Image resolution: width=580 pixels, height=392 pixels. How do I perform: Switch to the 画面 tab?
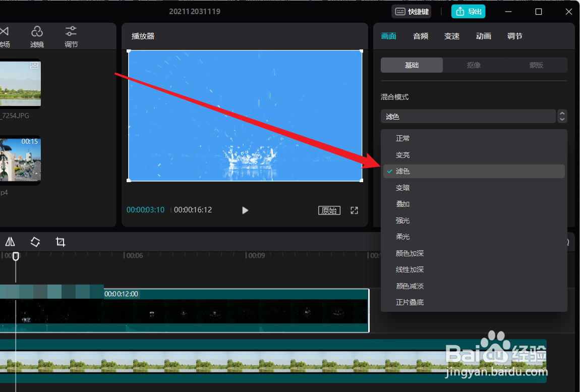tap(388, 36)
